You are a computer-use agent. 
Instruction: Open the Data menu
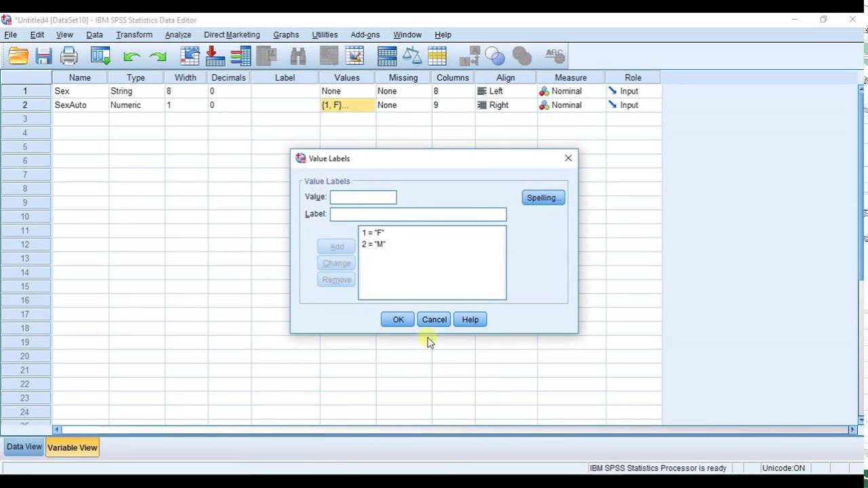coord(94,35)
